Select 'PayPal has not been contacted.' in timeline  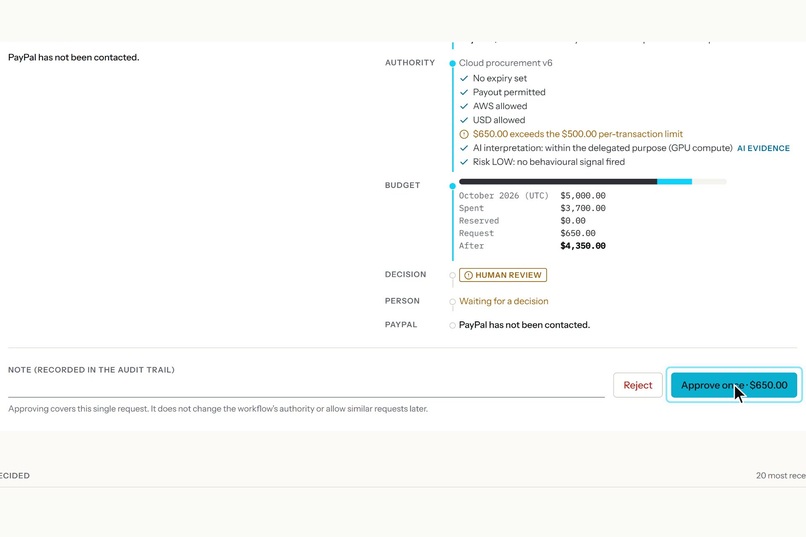524,325
